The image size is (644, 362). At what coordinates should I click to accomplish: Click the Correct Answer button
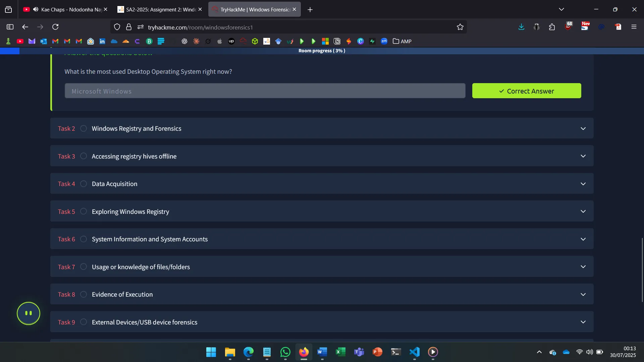click(x=526, y=91)
